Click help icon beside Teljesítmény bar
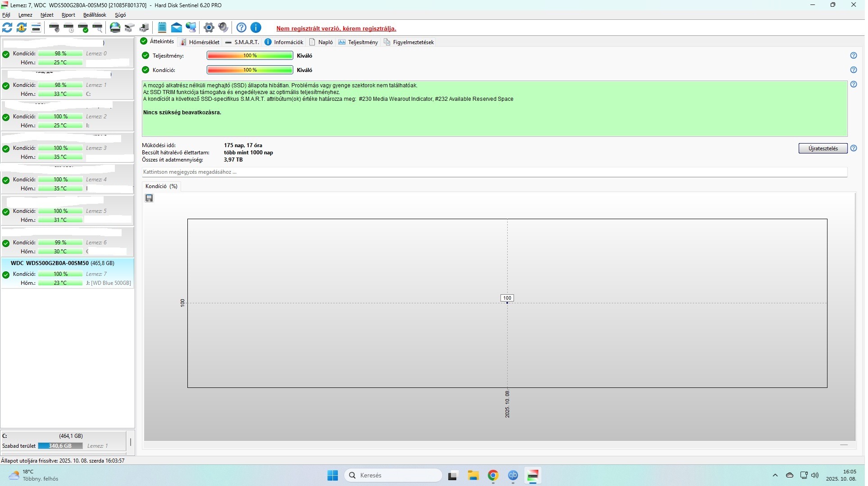 [x=854, y=56]
